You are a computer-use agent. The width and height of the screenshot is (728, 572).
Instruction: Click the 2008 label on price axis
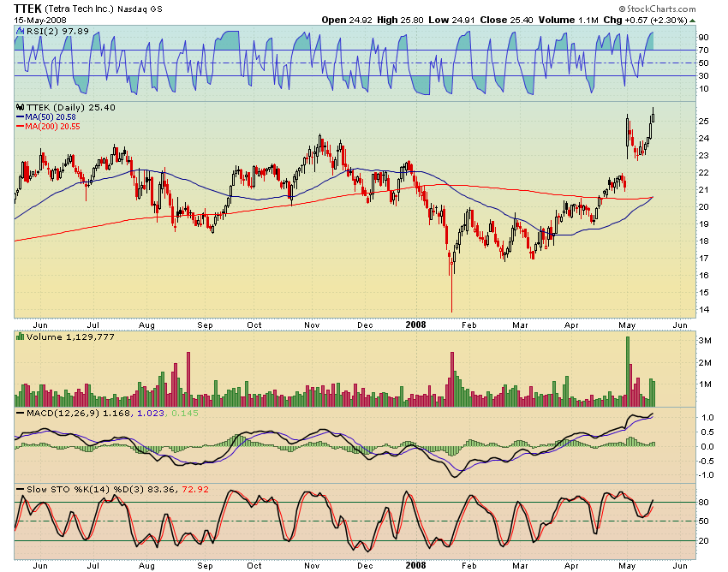pyautogui.click(x=415, y=325)
